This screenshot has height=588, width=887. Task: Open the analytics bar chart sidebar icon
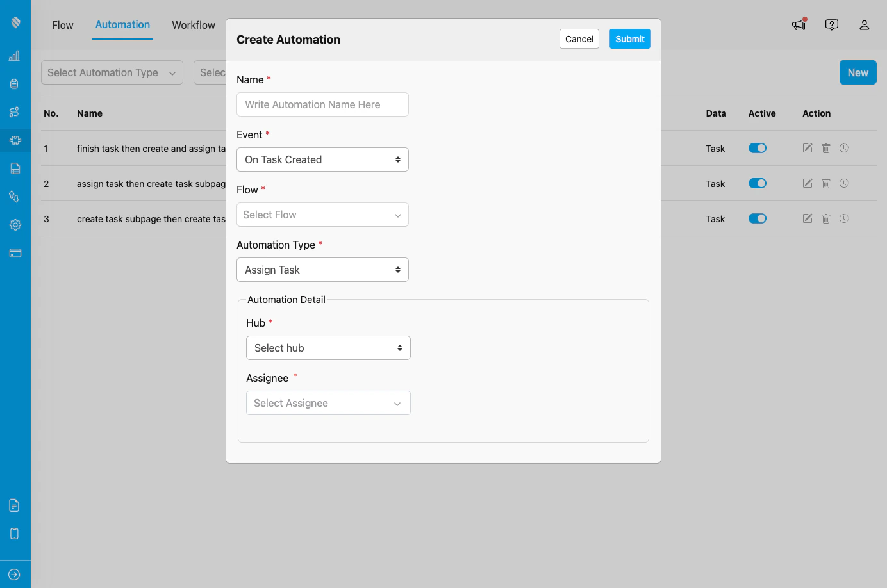pos(14,56)
